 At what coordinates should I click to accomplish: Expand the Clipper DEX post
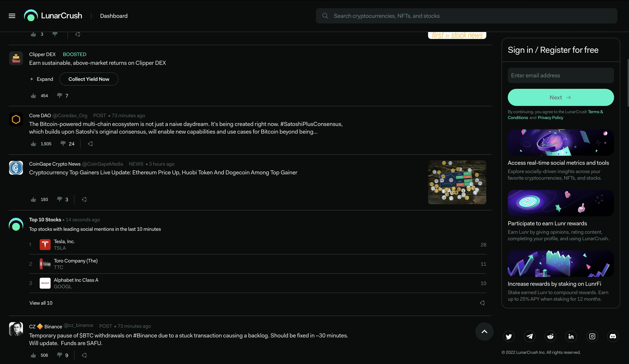point(41,79)
